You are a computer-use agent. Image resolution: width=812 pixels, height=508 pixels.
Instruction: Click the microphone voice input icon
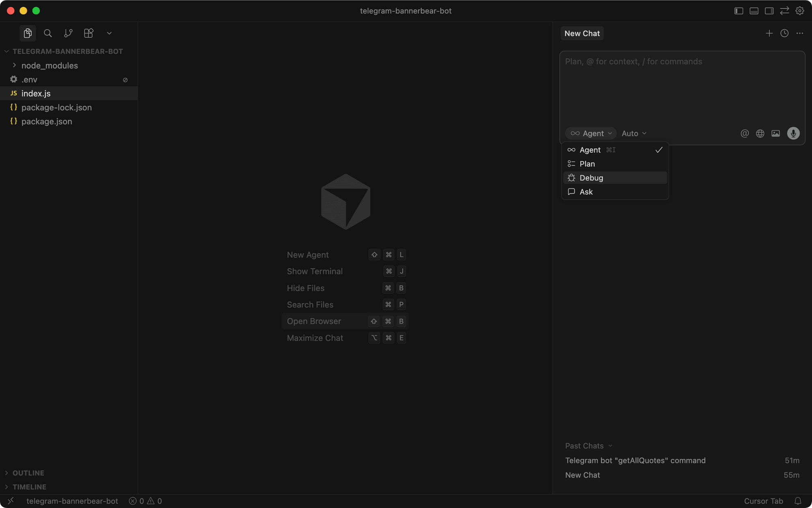793,133
